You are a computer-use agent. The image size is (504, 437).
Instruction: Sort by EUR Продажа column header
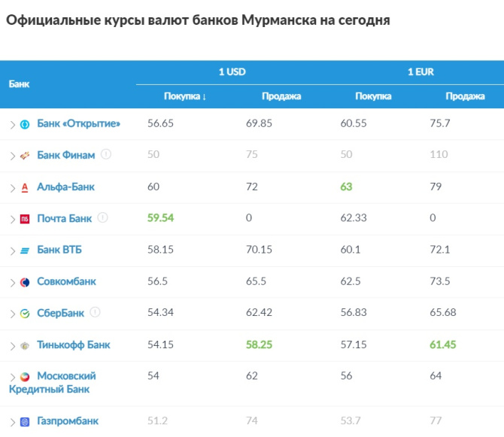[x=465, y=96]
